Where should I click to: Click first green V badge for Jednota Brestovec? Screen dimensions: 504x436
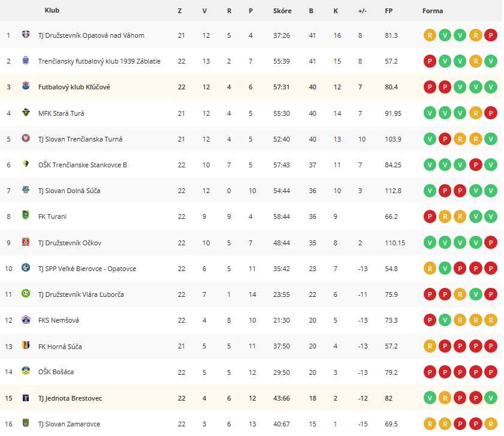tap(430, 398)
